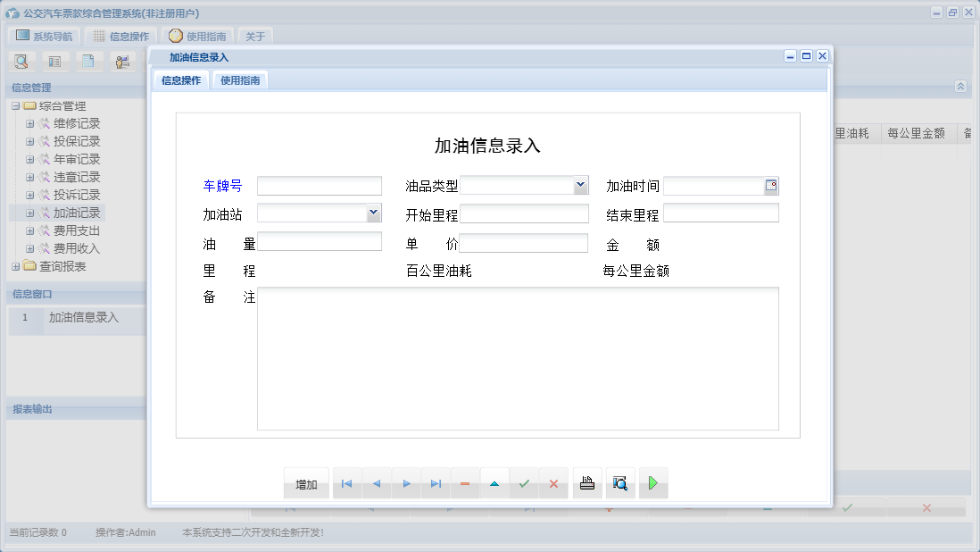Click the red X icon to cancel changes
This screenshot has width=980, height=552.
click(x=553, y=482)
